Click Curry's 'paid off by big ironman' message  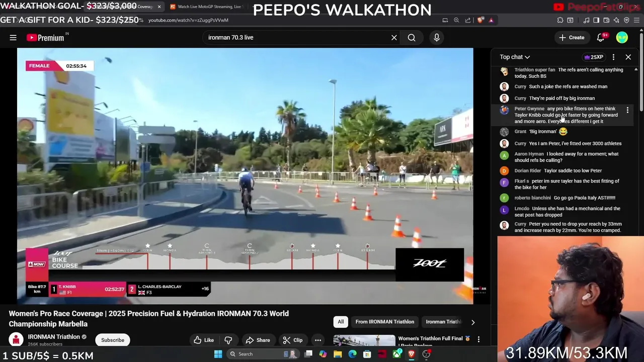tap(561, 98)
